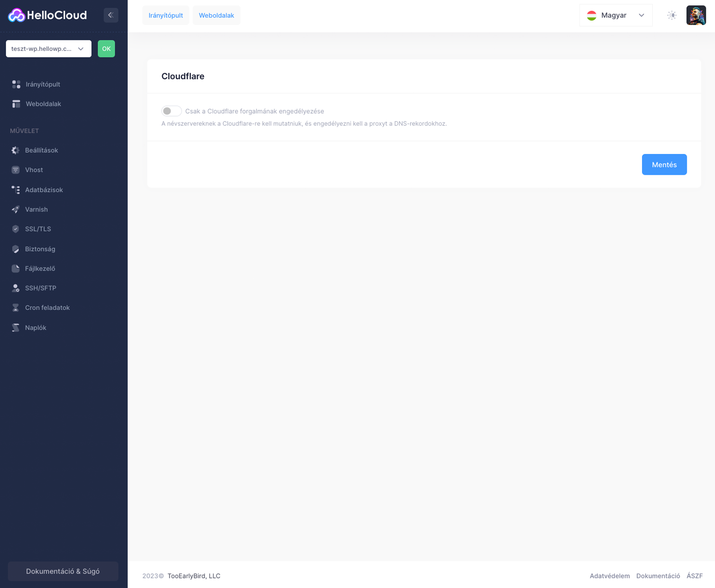
Task: Open the Dokumentáció footer link
Action: (x=658, y=576)
